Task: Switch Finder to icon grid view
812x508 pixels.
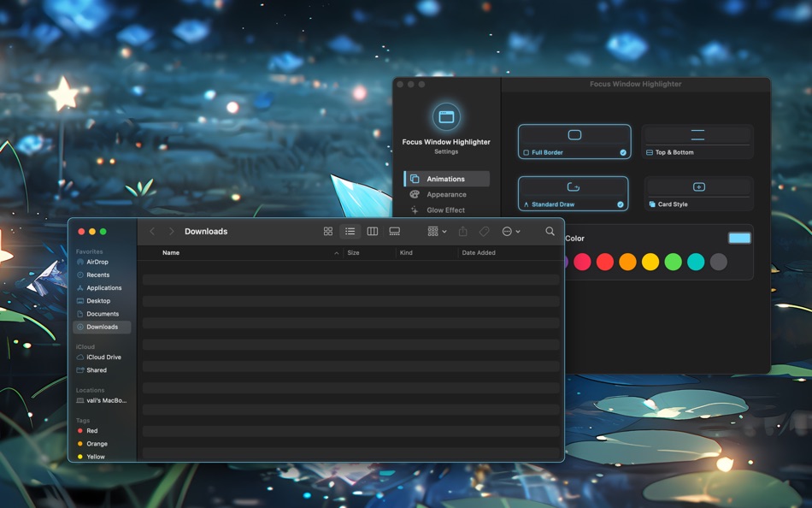Action: [328, 231]
